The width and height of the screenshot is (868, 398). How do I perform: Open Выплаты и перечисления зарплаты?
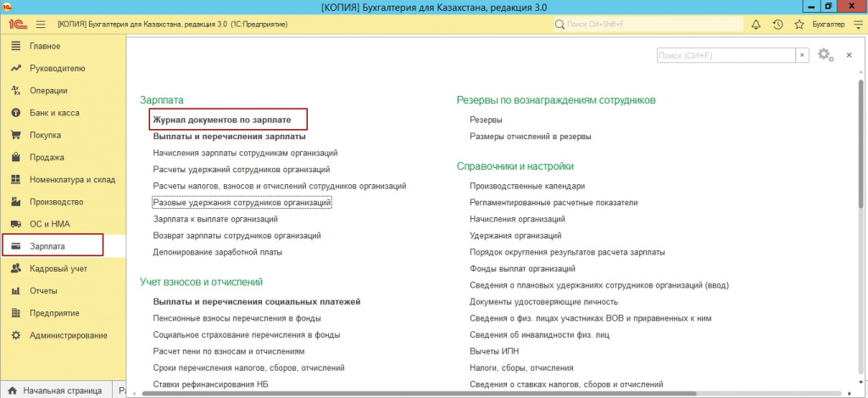point(229,136)
